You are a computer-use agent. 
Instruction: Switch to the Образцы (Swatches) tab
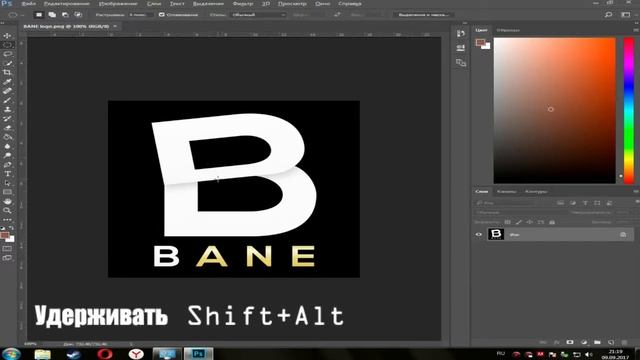coord(508,30)
